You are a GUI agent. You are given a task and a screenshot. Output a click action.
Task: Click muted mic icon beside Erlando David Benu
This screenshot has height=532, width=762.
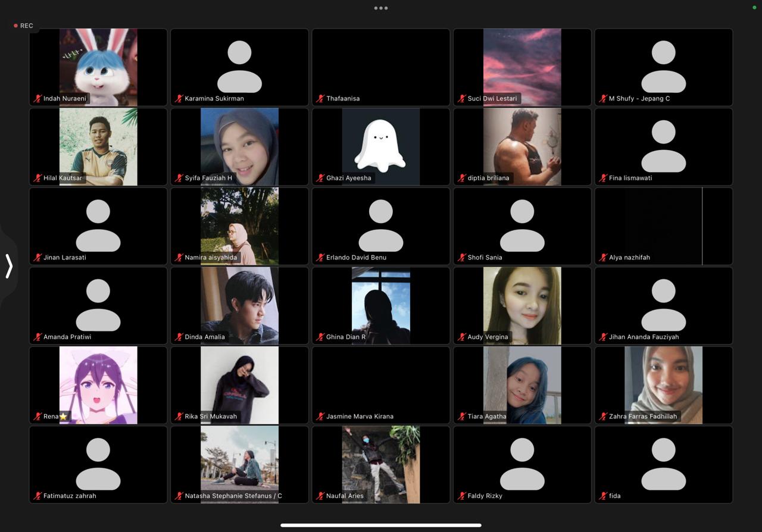click(321, 258)
